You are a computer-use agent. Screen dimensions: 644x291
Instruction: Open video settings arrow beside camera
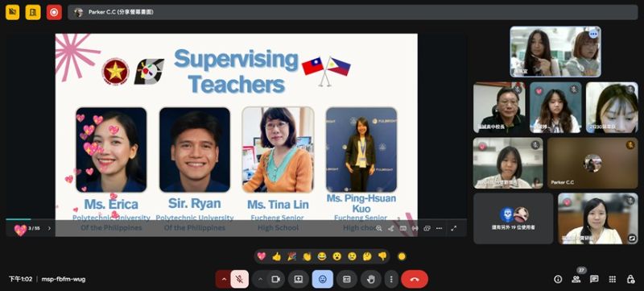click(x=260, y=279)
